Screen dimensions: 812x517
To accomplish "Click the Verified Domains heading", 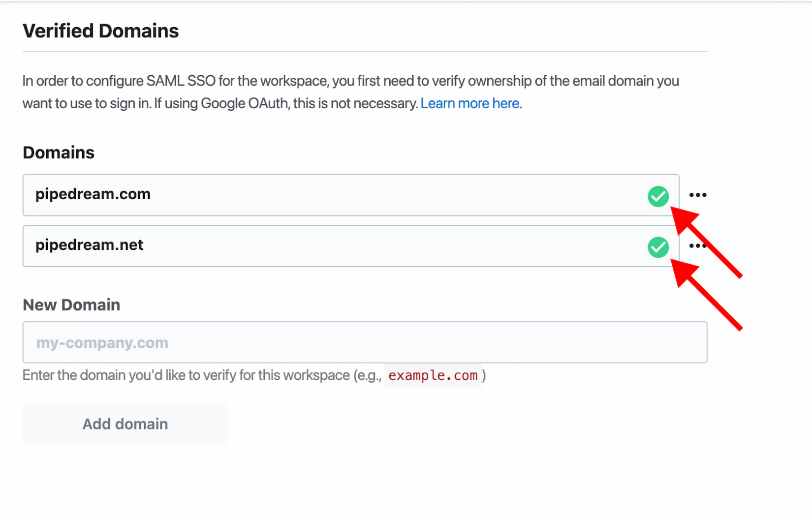I will (100, 30).
